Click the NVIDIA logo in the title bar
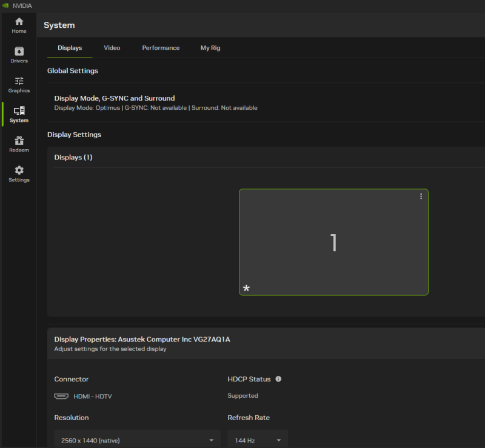Viewport: 485px width, 448px height. pos(5,5)
